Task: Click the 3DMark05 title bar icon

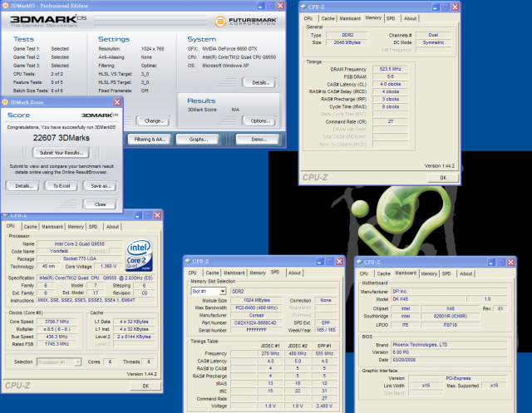Action: [5, 6]
